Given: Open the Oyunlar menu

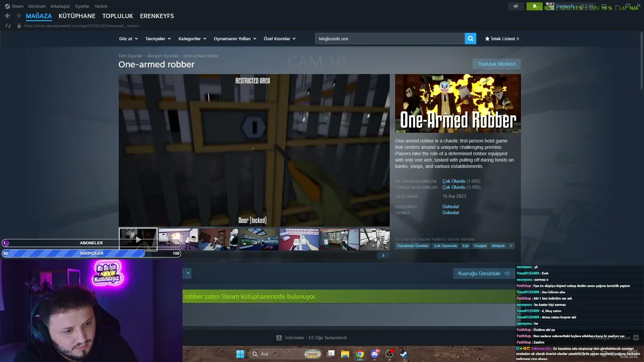Looking at the screenshot, I should coord(83,6).
